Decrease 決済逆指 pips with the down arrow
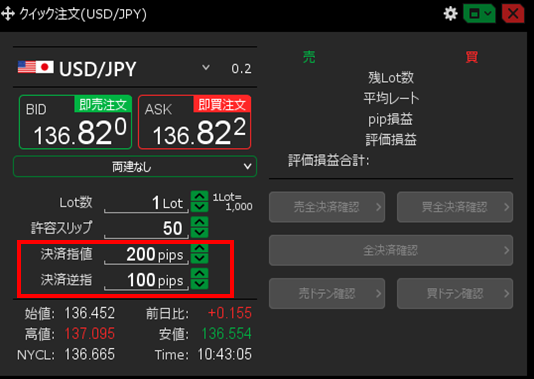534x379 pixels. pos(200,284)
